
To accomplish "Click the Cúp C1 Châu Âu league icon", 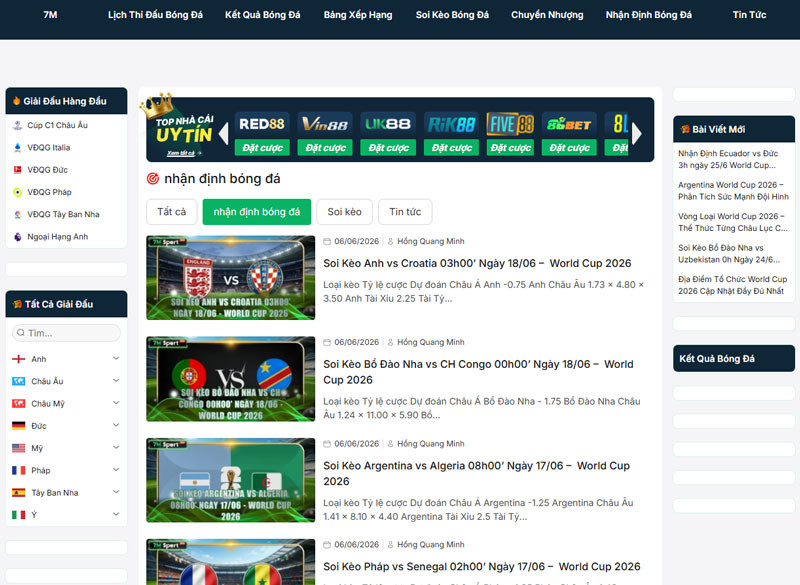I will pyautogui.click(x=17, y=125).
